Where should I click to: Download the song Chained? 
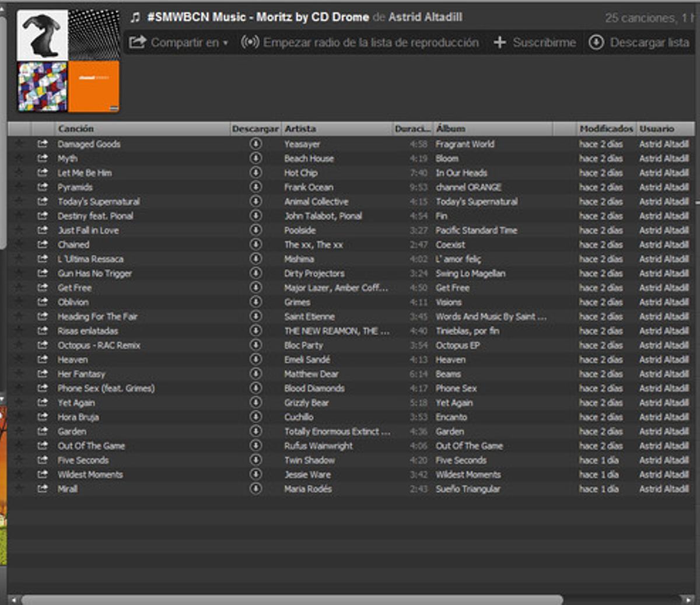(256, 244)
